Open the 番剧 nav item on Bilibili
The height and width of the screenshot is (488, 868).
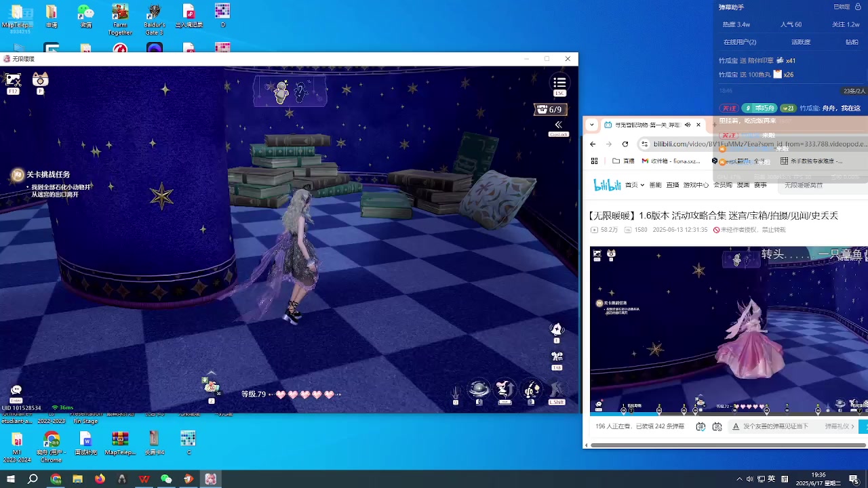[655, 185]
